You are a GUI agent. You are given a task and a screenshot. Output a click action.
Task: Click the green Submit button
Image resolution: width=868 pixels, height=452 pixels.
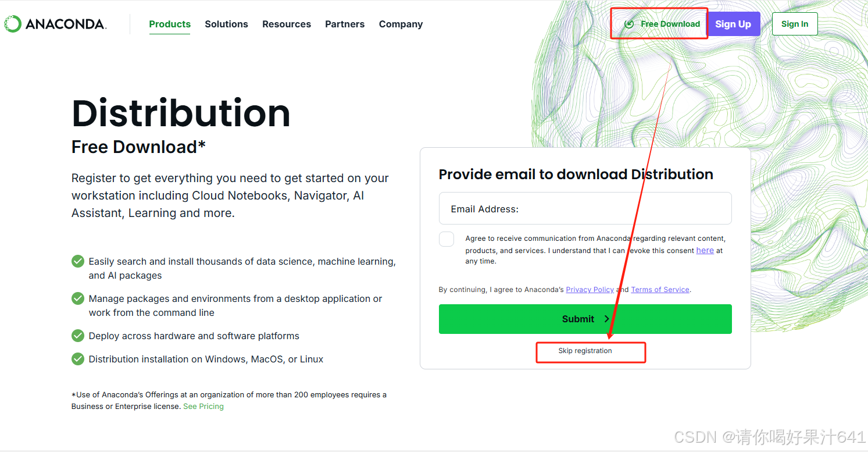pyautogui.click(x=585, y=319)
